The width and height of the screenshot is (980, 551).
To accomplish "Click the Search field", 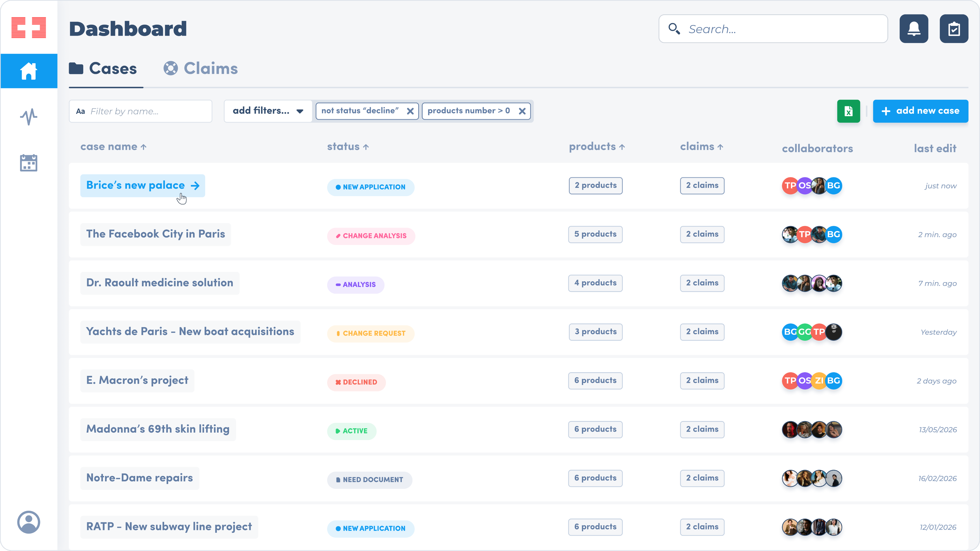I will coord(773,28).
